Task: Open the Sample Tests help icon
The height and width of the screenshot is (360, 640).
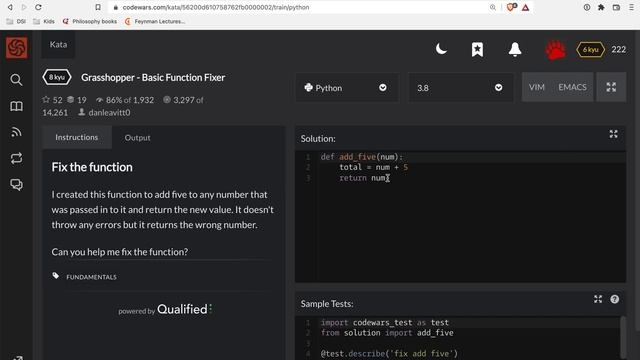Action: pos(615,299)
